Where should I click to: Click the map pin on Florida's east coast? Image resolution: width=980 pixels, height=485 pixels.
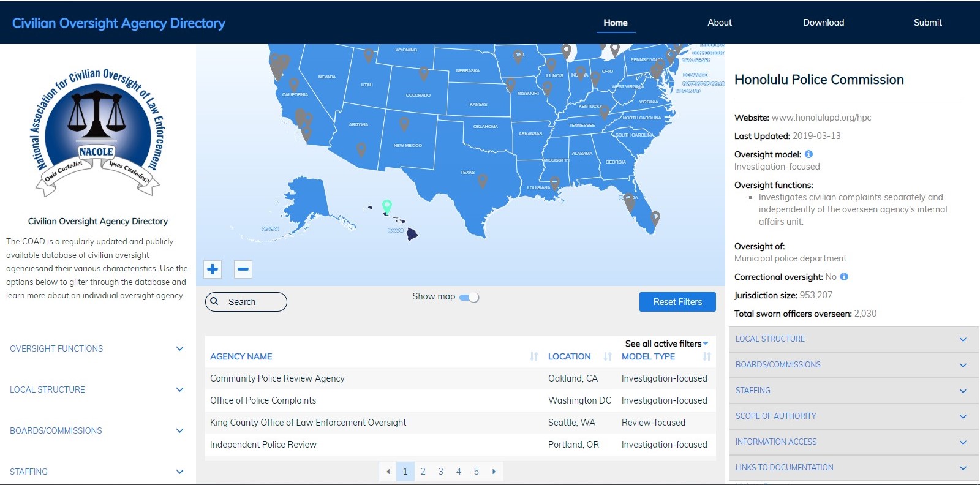(655, 218)
